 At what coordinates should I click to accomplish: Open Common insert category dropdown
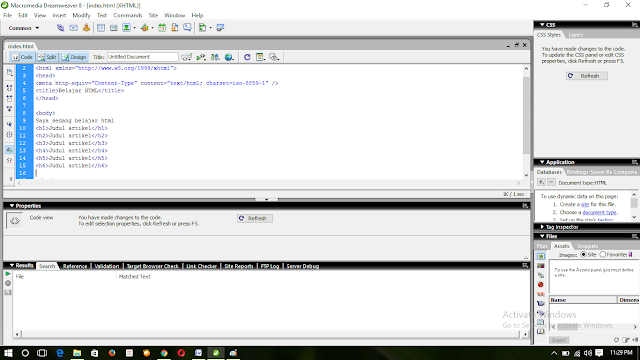(x=24, y=28)
